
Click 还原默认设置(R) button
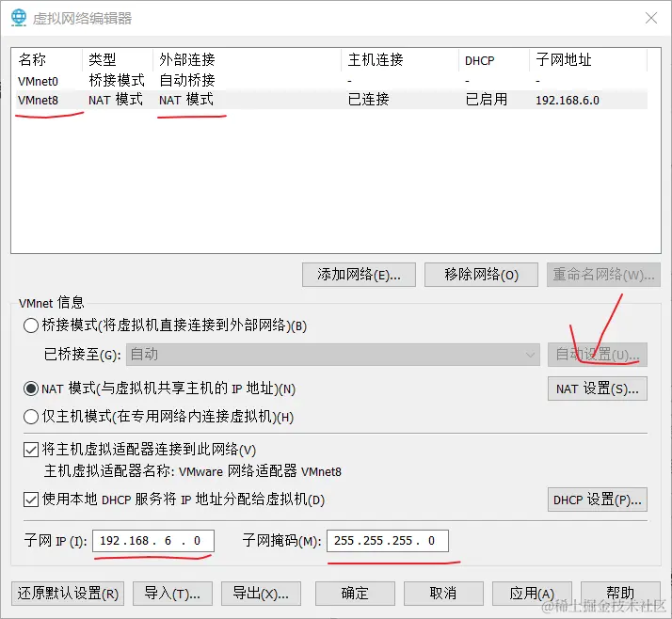[68, 594]
